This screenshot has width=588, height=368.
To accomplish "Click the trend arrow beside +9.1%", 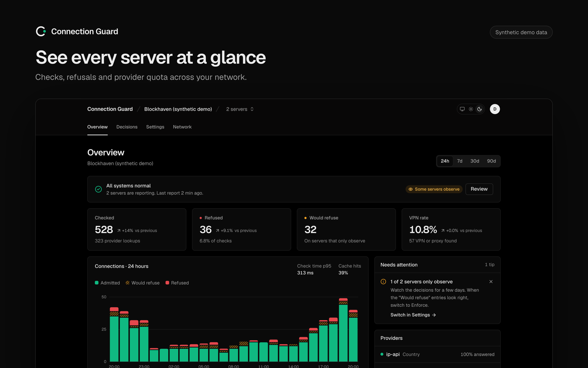I will [217, 231].
